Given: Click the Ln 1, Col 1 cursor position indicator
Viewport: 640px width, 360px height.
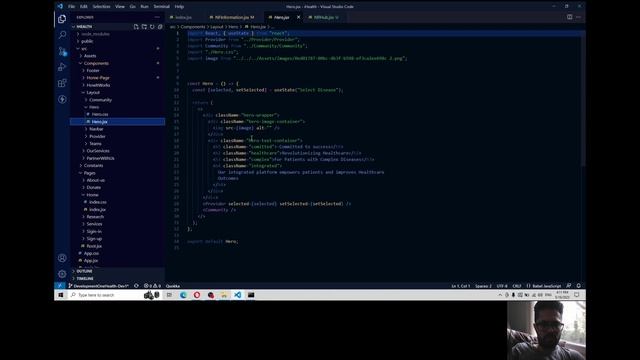Looking at the screenshot, I should (x=461, y=286).
